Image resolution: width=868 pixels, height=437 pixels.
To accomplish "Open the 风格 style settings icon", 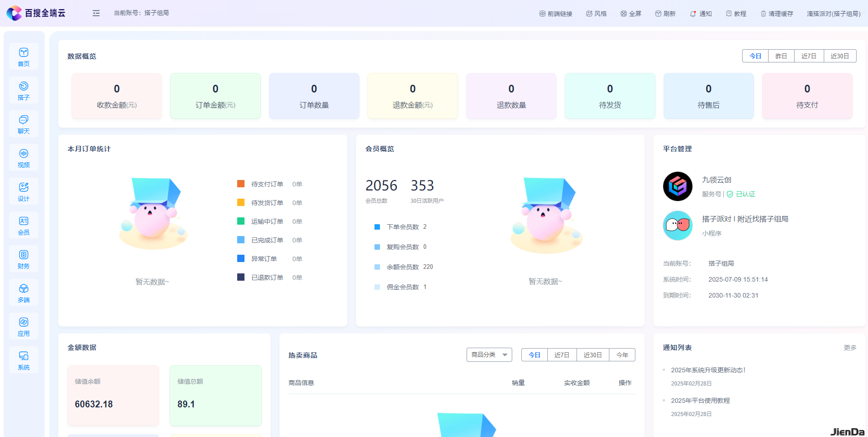I will tap(596, 13).
